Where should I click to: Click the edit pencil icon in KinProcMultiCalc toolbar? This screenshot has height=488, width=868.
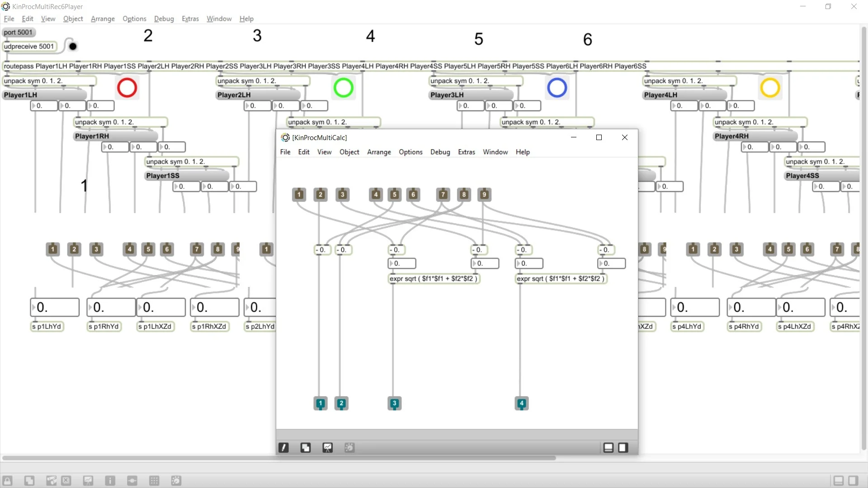coord(283,448)
